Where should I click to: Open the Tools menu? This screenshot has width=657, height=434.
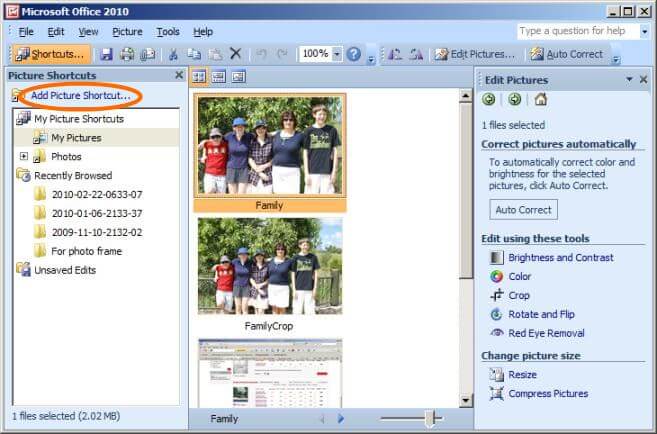(168, 32)
